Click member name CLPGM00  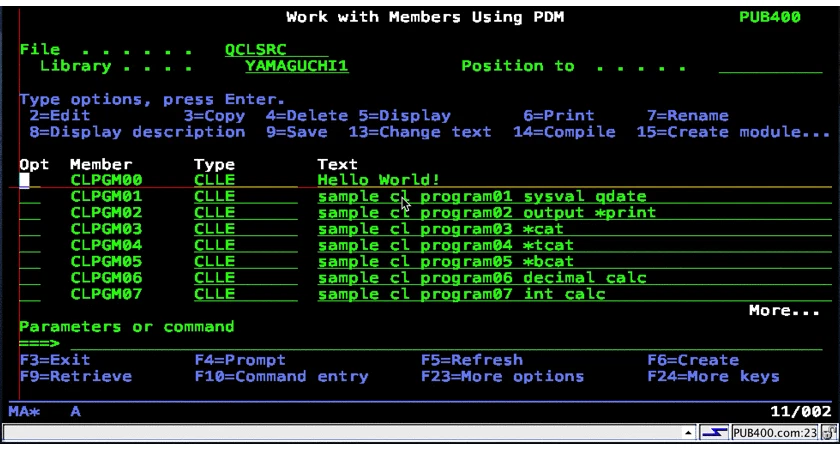[106, 181]
